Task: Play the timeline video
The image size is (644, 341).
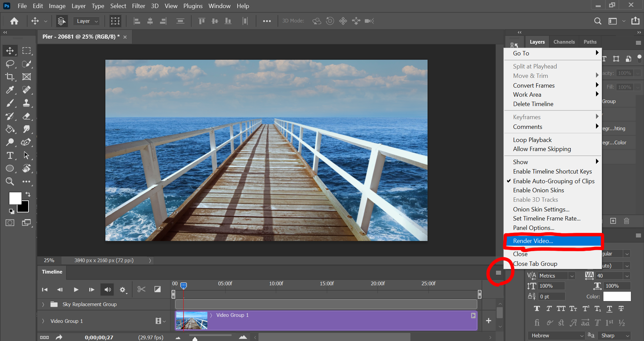Action: [x=76, y=290]
